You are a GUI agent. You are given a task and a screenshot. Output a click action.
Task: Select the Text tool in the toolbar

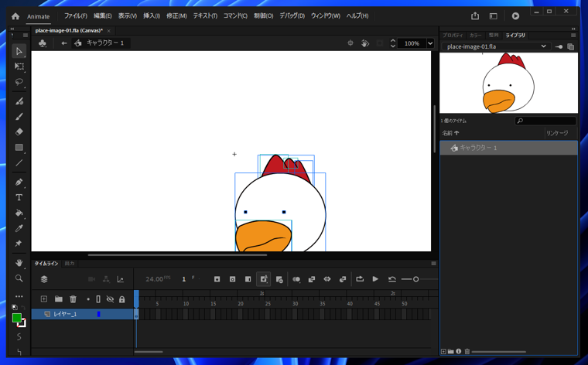coord(19,198)
